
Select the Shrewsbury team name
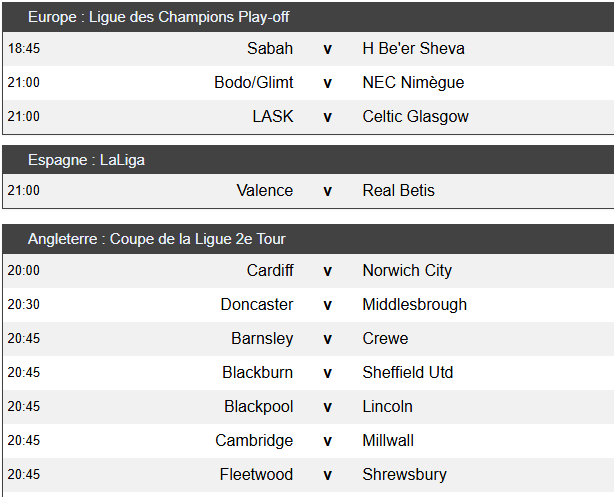[405, 475]
